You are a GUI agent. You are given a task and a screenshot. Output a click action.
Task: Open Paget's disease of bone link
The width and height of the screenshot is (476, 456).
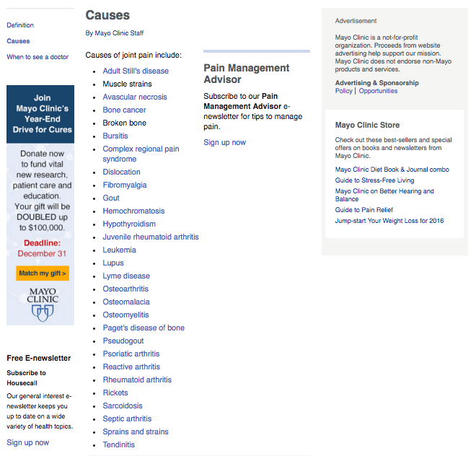144,328
